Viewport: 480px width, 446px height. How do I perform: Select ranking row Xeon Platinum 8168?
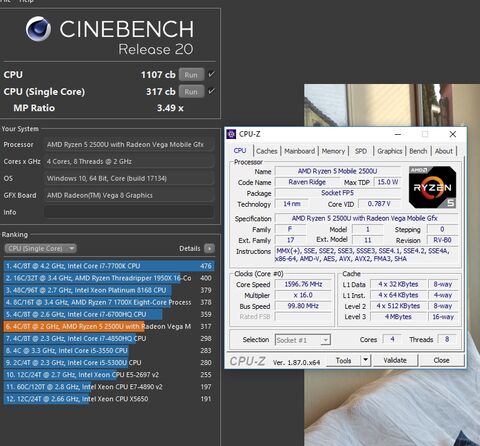pos(109,290)
